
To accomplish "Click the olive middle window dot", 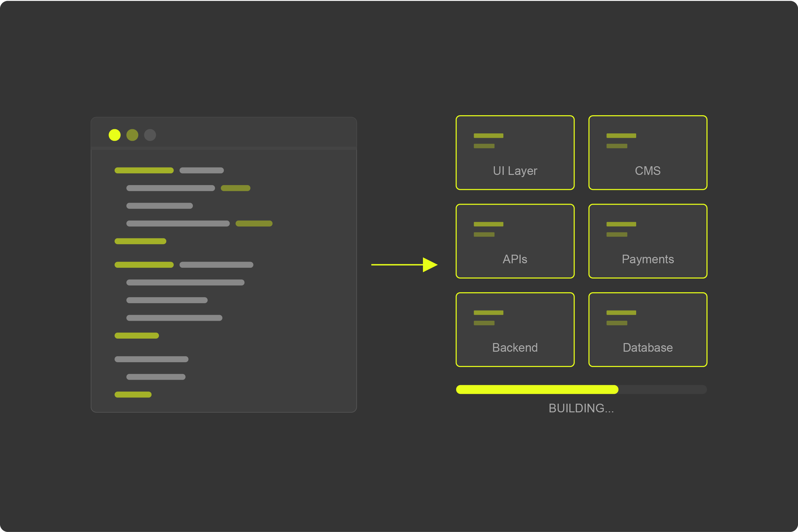I will click(132, 135).
